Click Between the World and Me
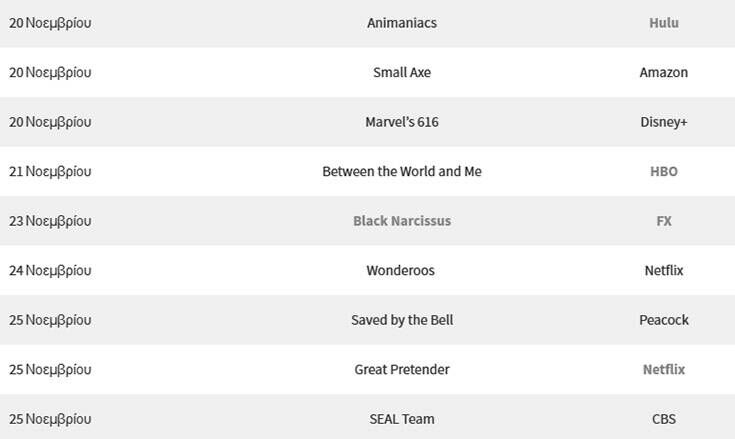This screenshot has width=735, height=439. tap(401, 172)
